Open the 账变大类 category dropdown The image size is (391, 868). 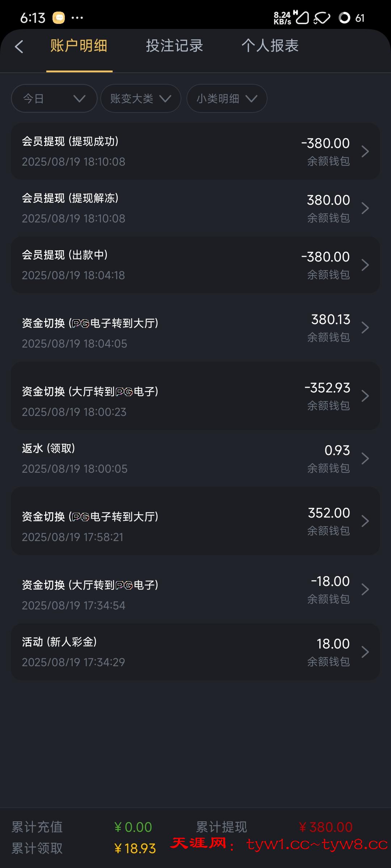140,98
